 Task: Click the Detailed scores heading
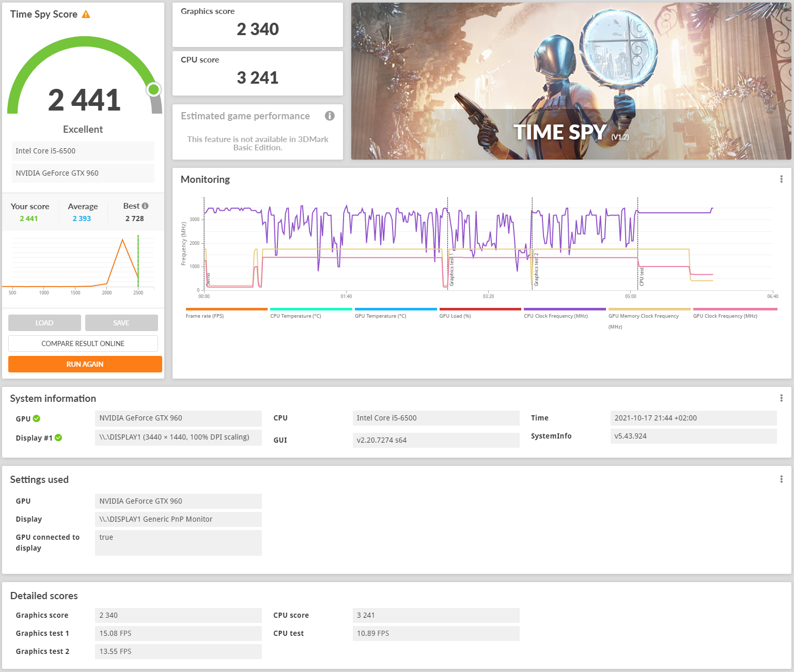pos(44,596)
